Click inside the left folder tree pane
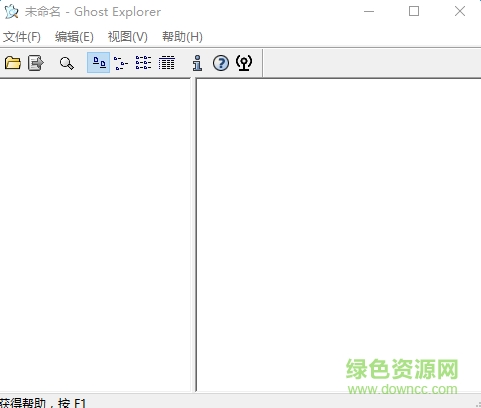 pos(95,235)
